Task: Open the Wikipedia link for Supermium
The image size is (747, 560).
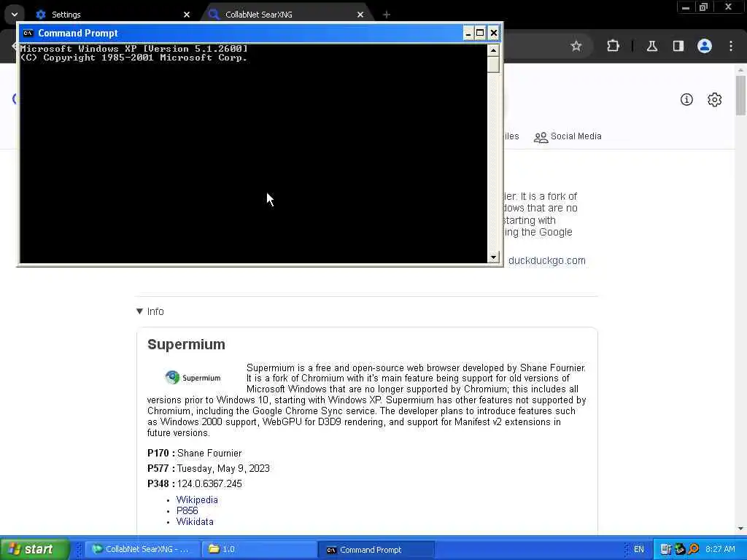Action: tap(197, 499)
